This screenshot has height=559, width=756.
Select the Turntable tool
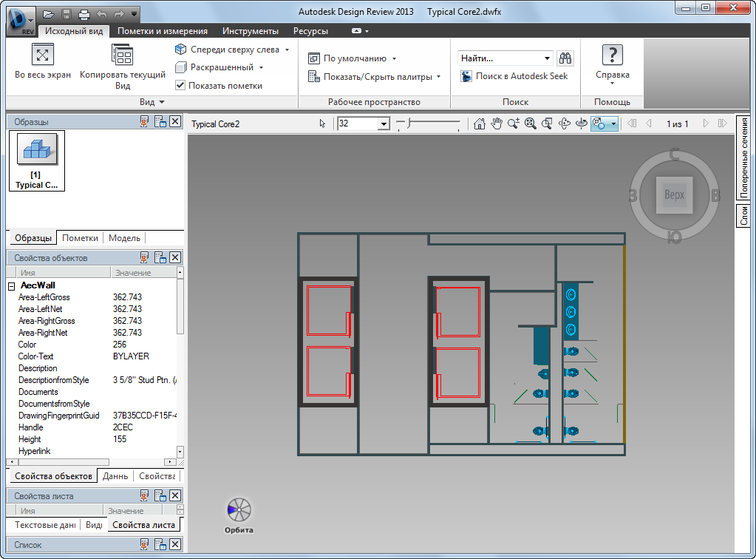point(582,124)
